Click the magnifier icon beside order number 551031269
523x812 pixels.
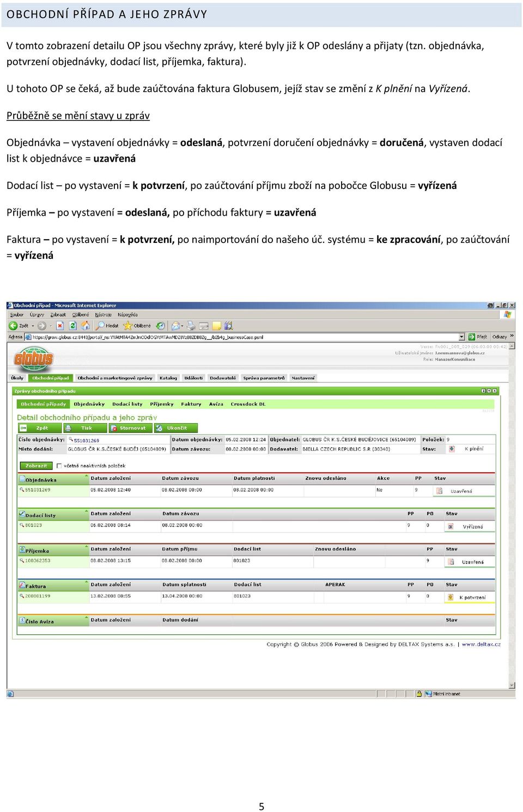point(71,440)
